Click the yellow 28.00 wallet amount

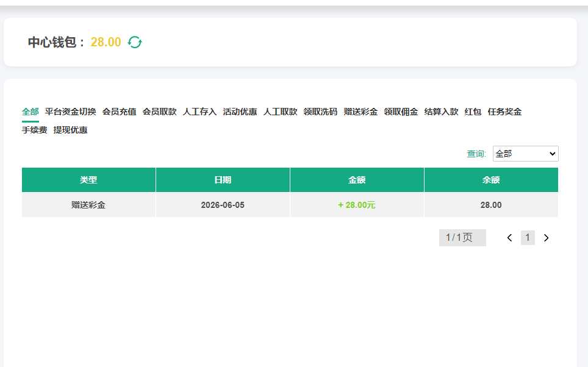[x=106, y=42]
